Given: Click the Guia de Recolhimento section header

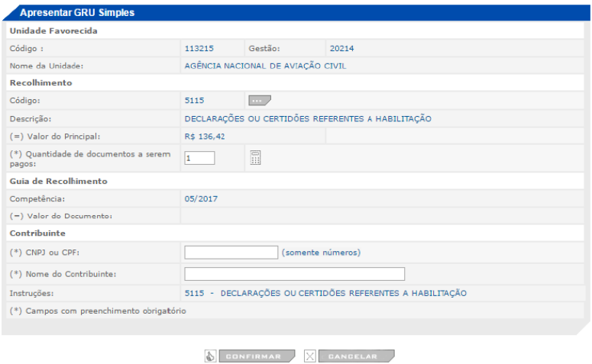Looking at the screenshot, I should pyautogui.click(x=58, y=181).
